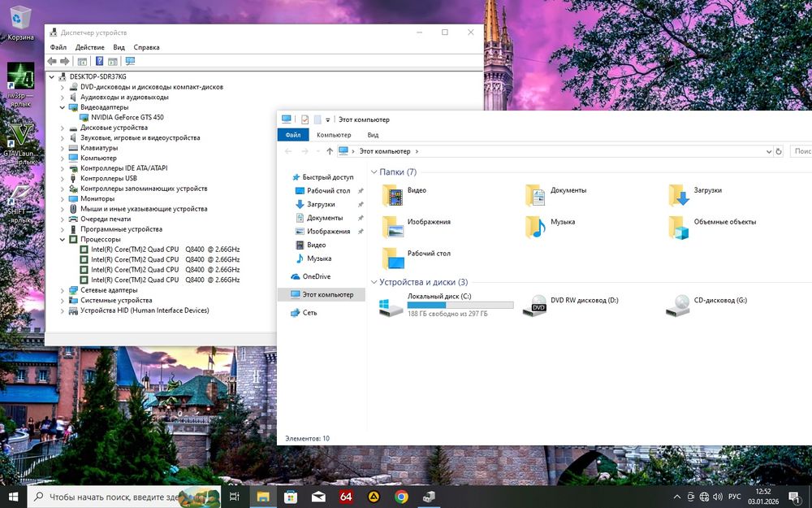Collapse the Папки (7) group
This screenshot has height=508, width=812.
pos(374,172)
